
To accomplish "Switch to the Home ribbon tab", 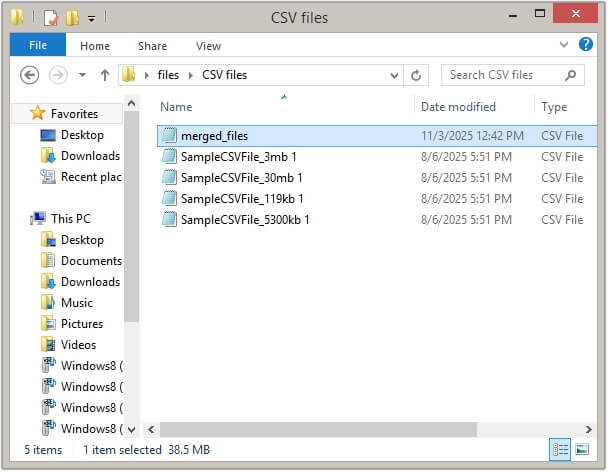I will 95,46.
